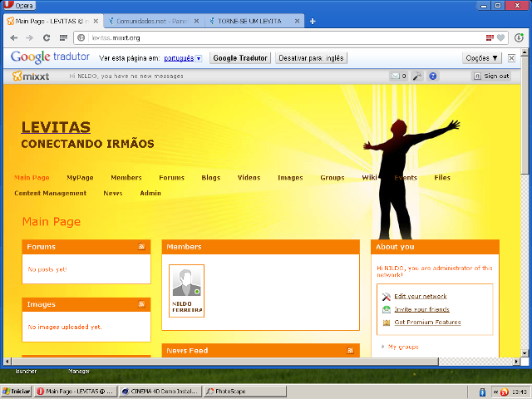Click the vertical scrollbar down arrow
The height and width of the screenshot is (399, 532).
[525, 353]
